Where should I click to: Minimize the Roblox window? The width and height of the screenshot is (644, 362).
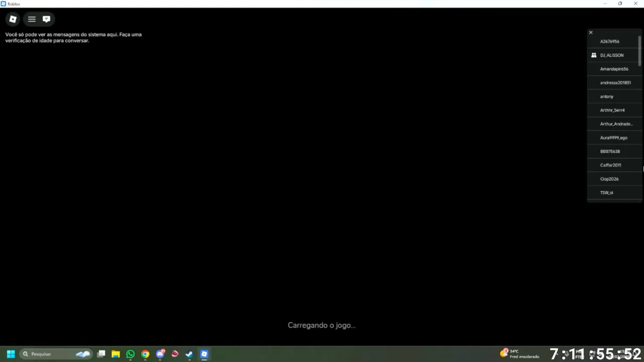coord(605,4)
